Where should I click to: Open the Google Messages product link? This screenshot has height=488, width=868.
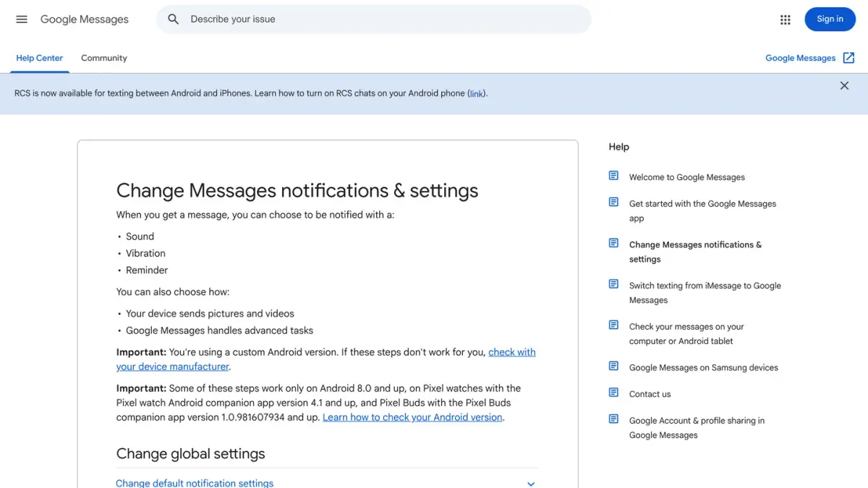tap(800, 58)
